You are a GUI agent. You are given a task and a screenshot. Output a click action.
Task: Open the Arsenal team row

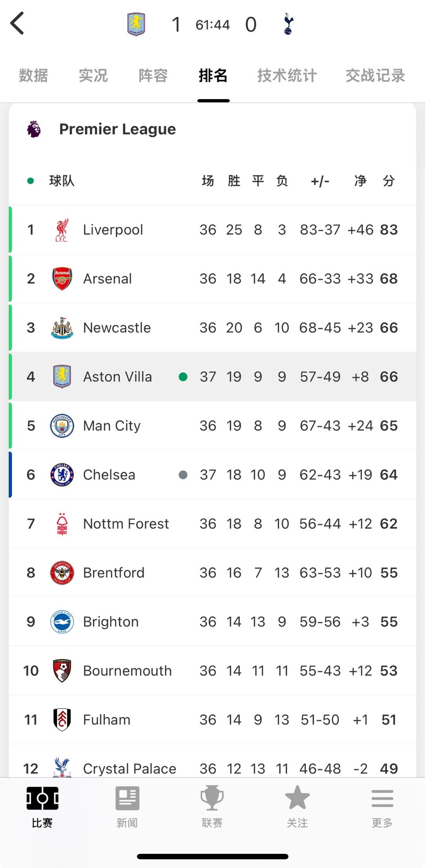(213, 279)
